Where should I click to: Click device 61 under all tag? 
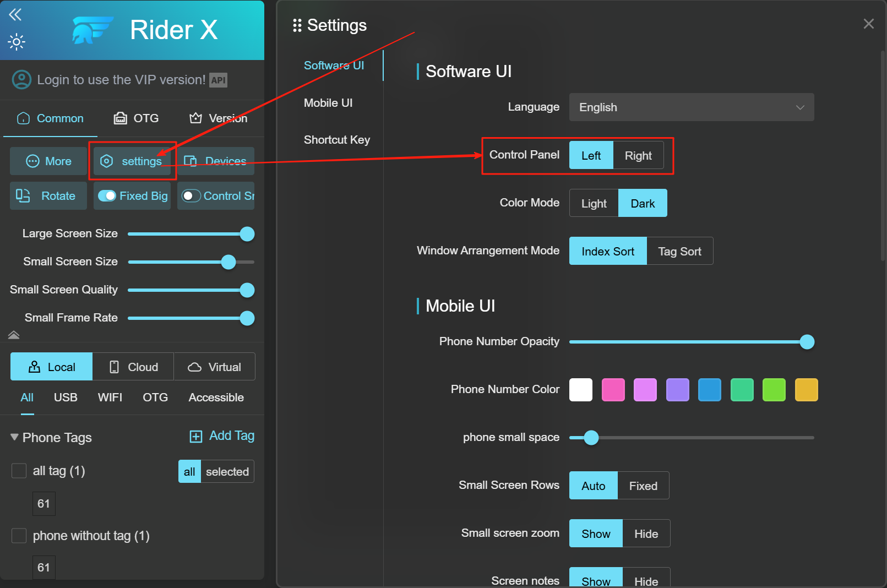pos(43,504)
